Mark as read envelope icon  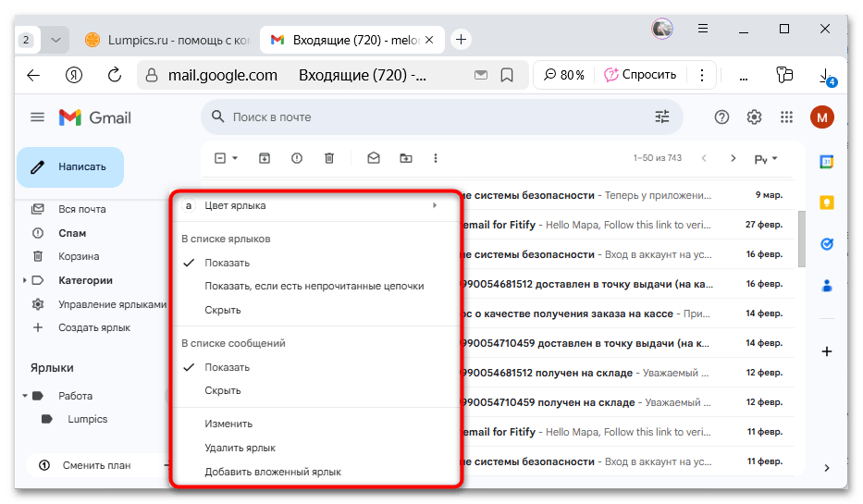(374, 158)
